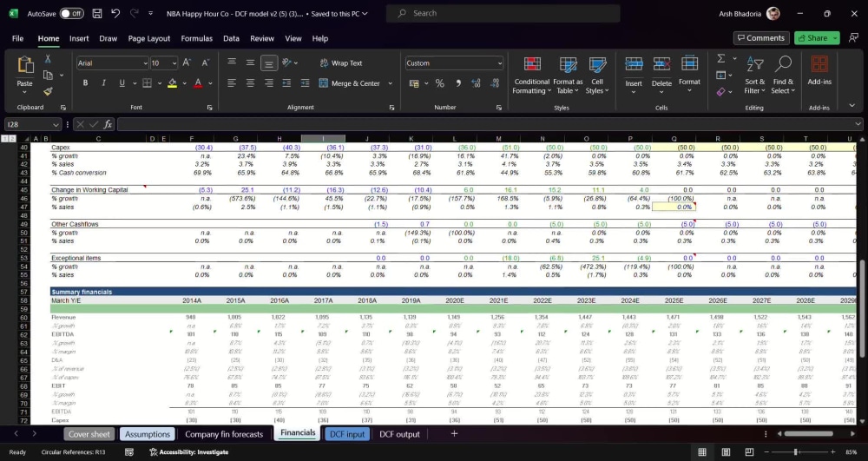Click the Search box in title bar
Image resolution: width=868 pixels, height=461 pixels.
pyautogui.click(x=503, y=13)
